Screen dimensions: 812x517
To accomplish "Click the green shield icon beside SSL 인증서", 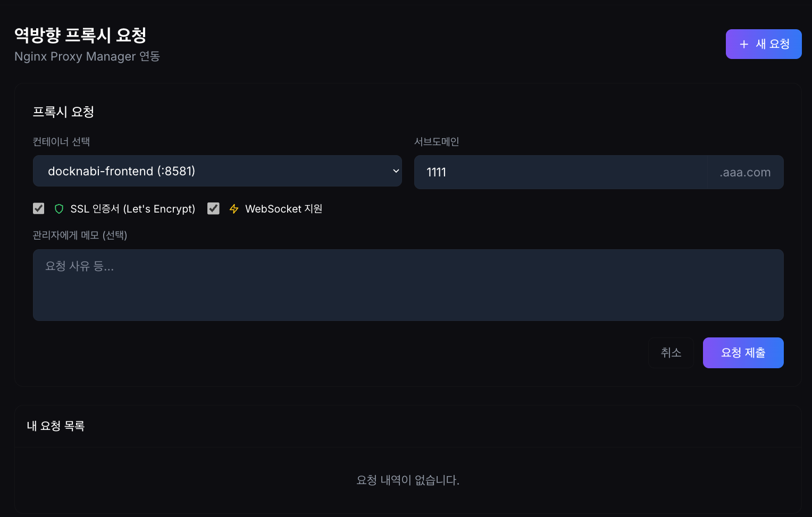I will click(58, 209).
